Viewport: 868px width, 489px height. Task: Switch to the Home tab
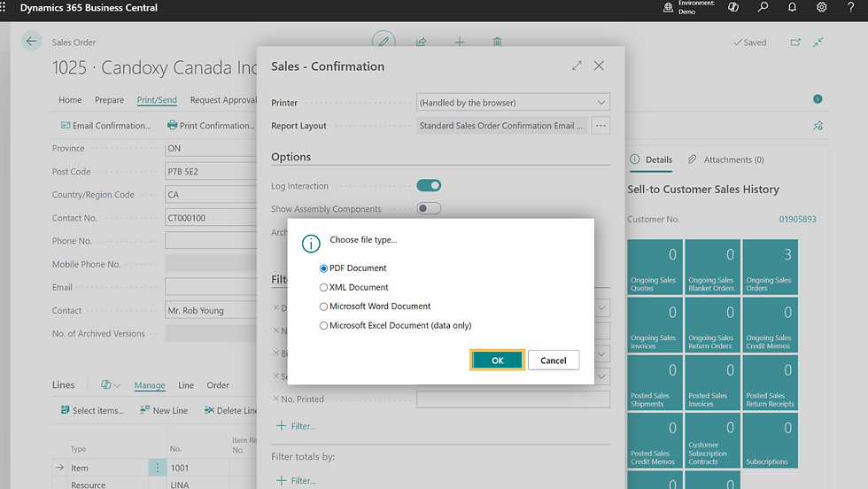tap(70, 100)
